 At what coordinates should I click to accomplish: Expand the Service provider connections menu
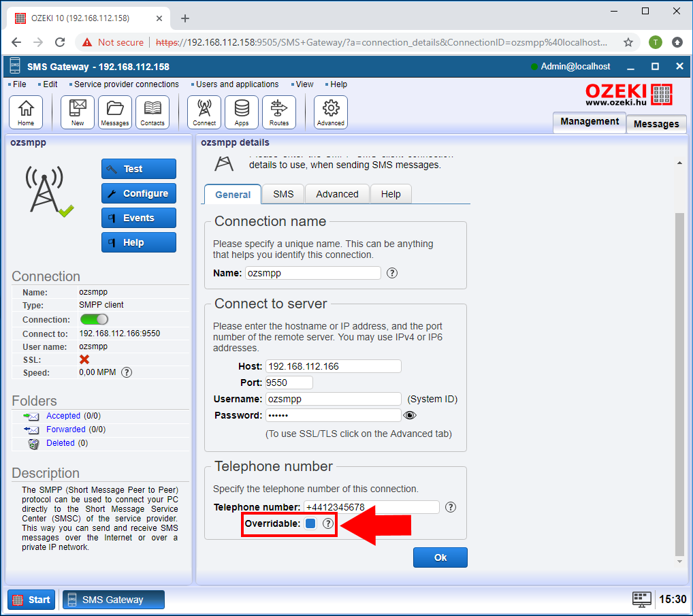(126, 84)
